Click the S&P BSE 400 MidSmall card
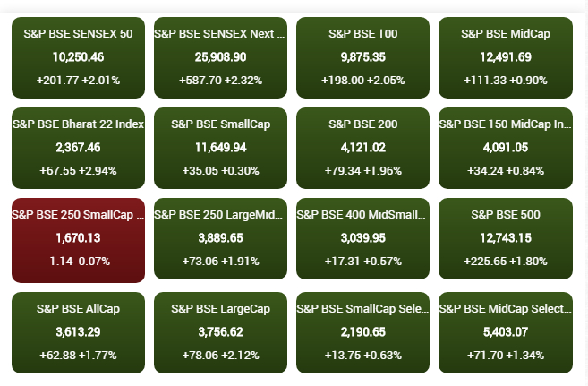The width and height of the screenshot is (588, 386). pos(362,239)
